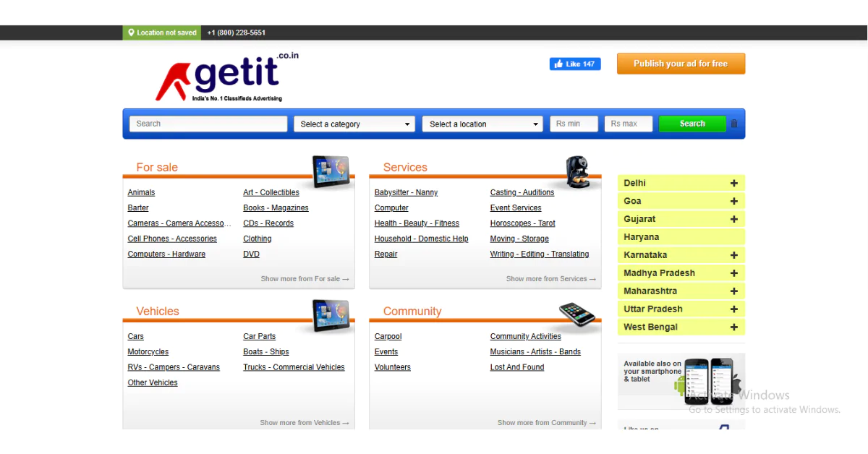Click the 'Like 147' Facebook button

coord(575,64)
